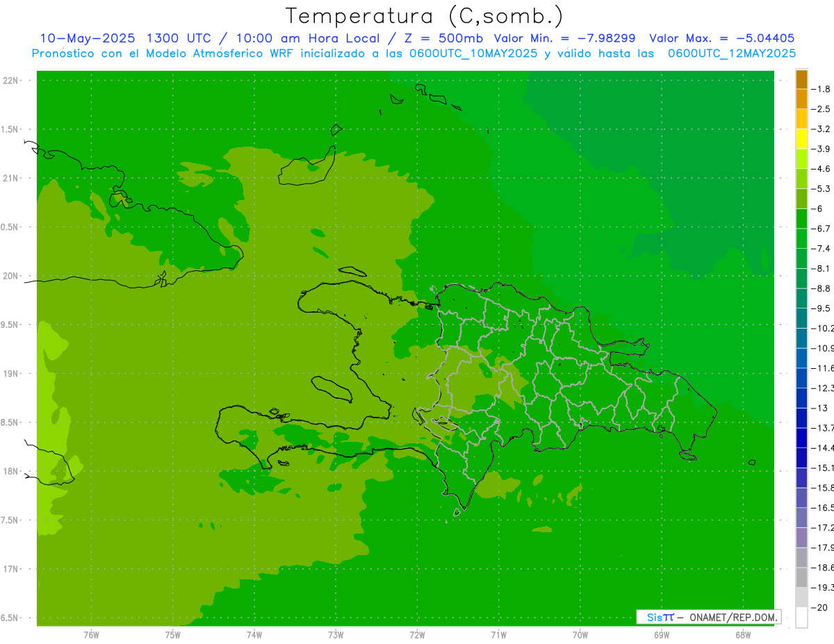This screenshot has width=834, height=644.
Task: Pick the swatch between -2.5 and -3.2
Action: (x=801, y=119)
